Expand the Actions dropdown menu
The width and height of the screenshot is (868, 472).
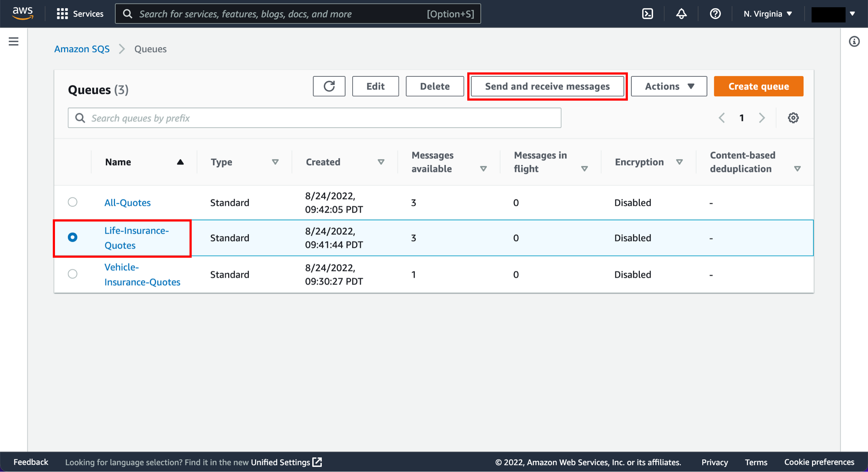click(x=669, y=86)
